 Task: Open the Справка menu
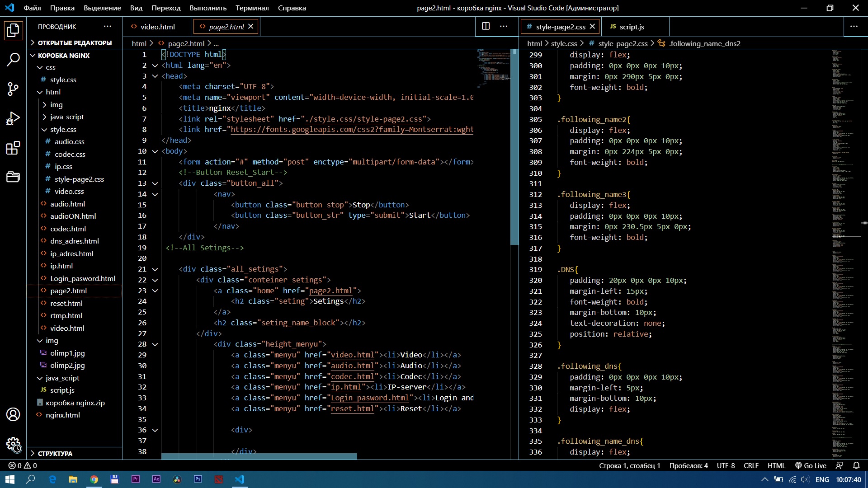(x=292, y=8)
